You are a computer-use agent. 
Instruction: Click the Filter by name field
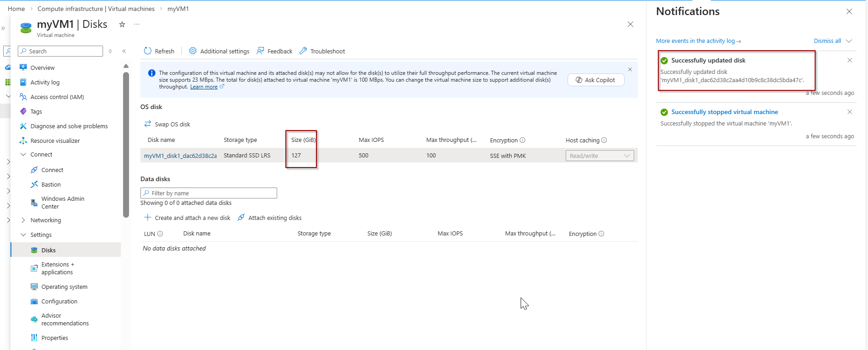pyautogui.click(x=209, y=193)
